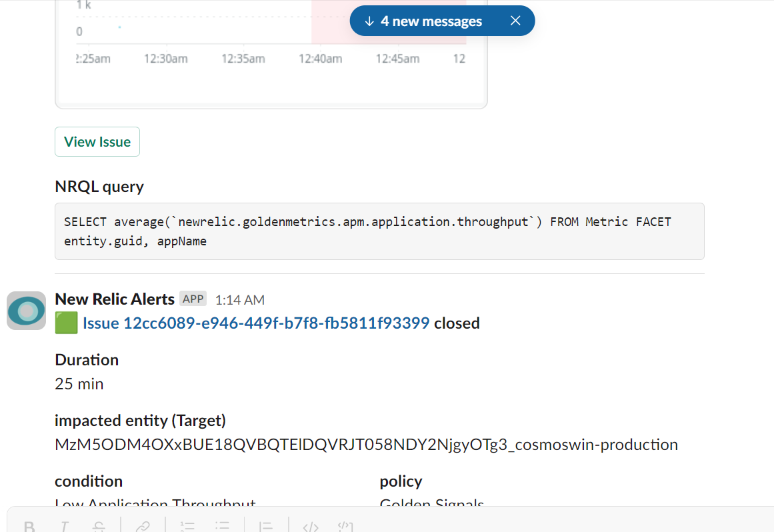Apply strikethrough formatting

pyautogui.click(x=99, y=527)
